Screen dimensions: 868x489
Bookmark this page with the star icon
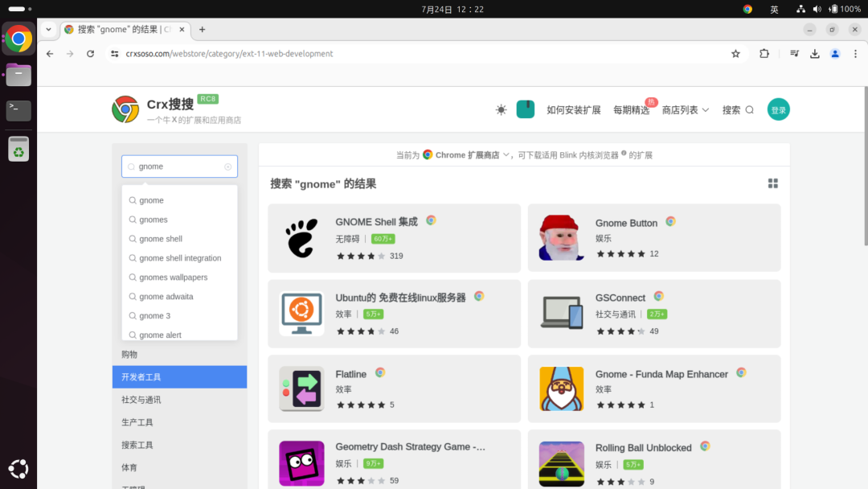735,54
